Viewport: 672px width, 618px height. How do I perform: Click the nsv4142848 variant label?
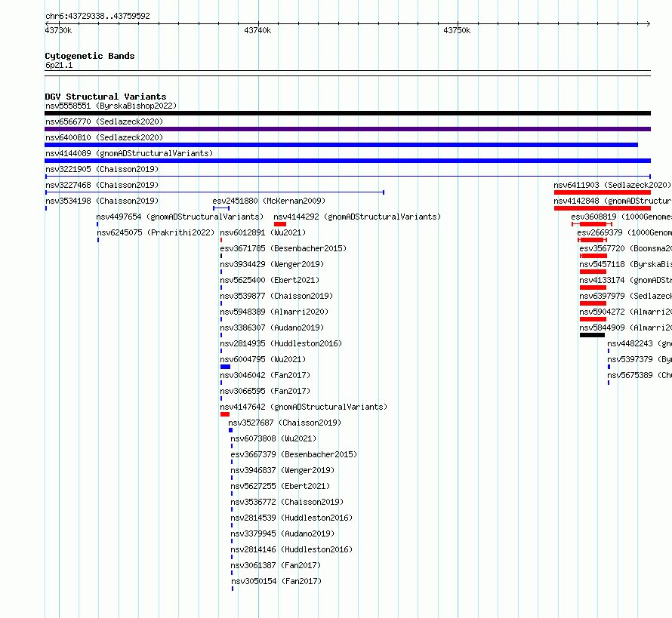(x=612, y=201)
